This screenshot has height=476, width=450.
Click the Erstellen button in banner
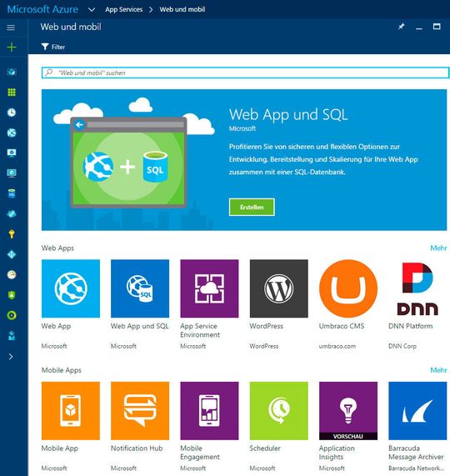click(x=252, y=207)
